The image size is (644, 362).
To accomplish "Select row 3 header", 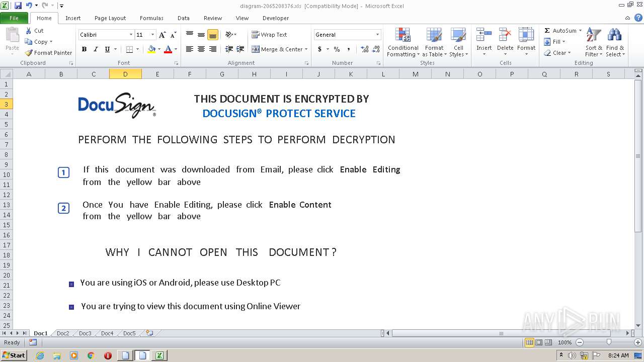I will point(7,104).
